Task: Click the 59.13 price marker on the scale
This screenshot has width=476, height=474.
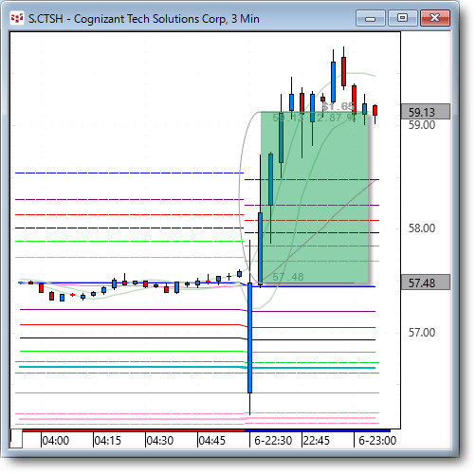Action: coord(425,112)
